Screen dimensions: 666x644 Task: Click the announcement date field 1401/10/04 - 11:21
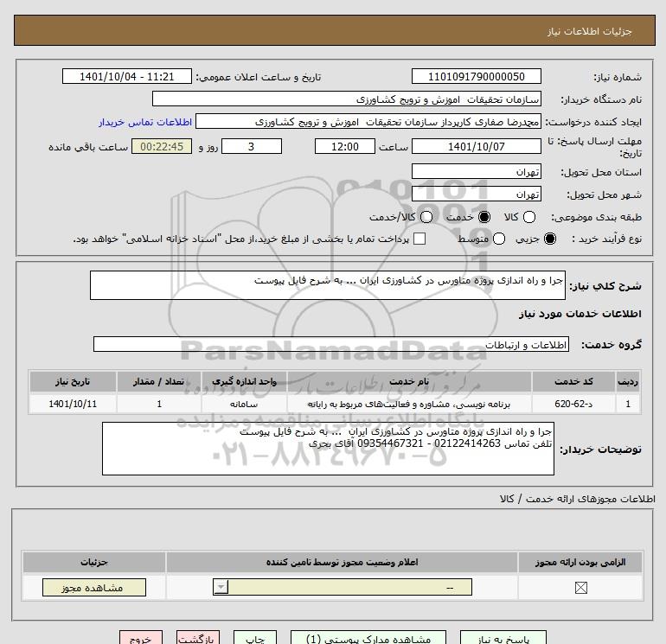tap(127, 76)
